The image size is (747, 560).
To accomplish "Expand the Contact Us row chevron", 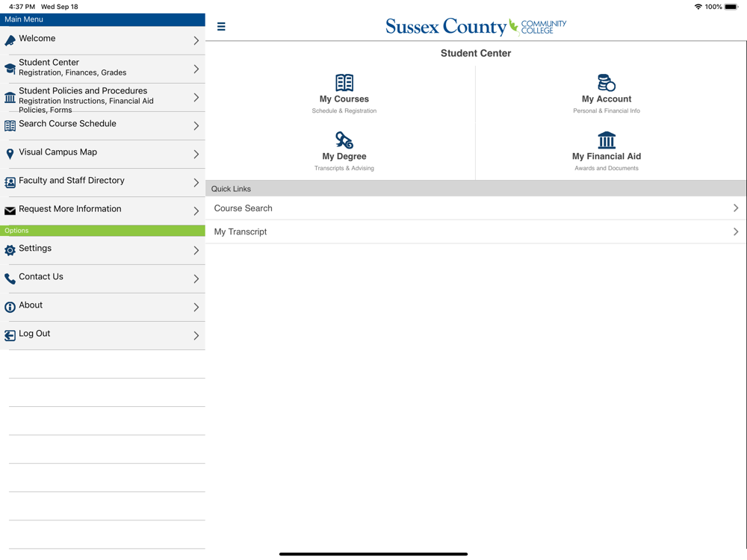I will click(x=196, y=279).
